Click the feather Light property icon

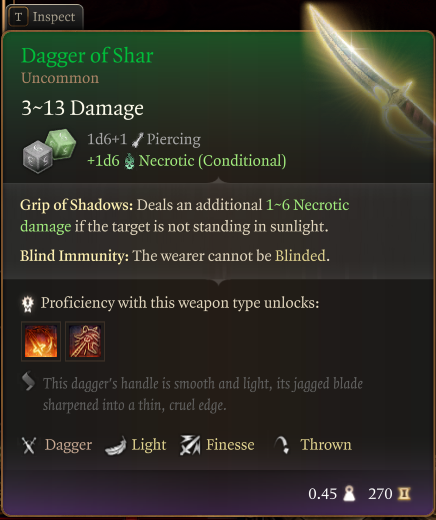coord(116,446)
